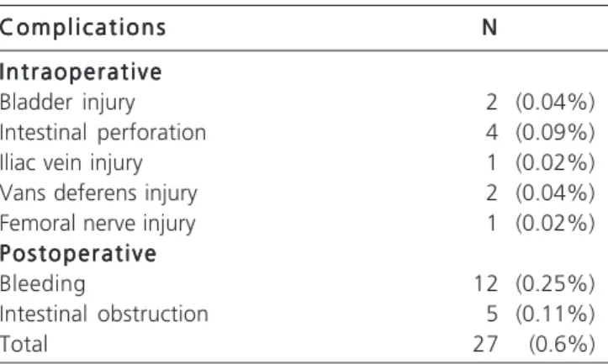Click the Bleeding row label
Screen dimensions: 608x364
43,284
